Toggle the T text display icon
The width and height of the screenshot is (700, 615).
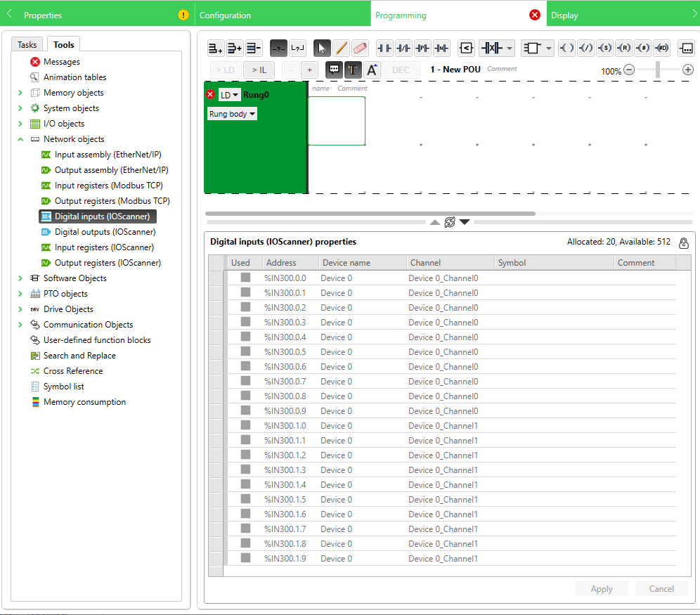pyautogui.click(x=353, y=70)
